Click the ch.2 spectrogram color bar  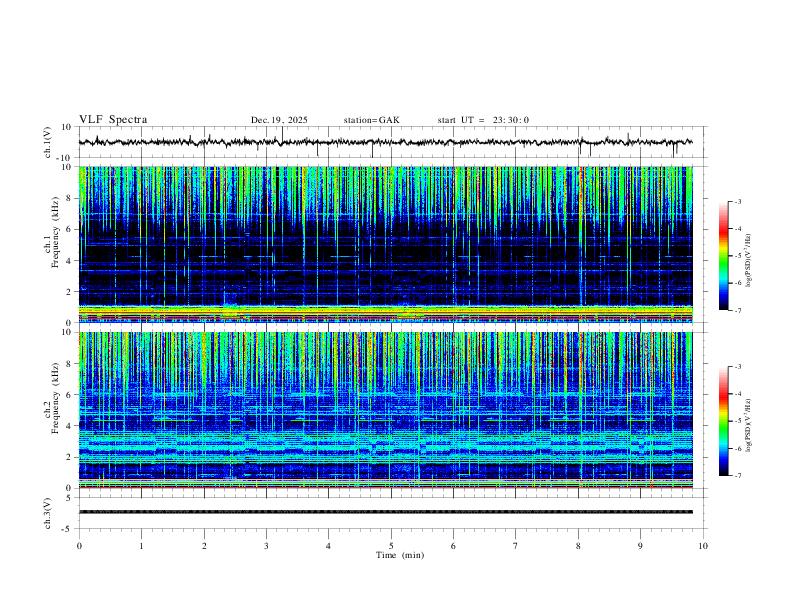click(x=724, y=421)
